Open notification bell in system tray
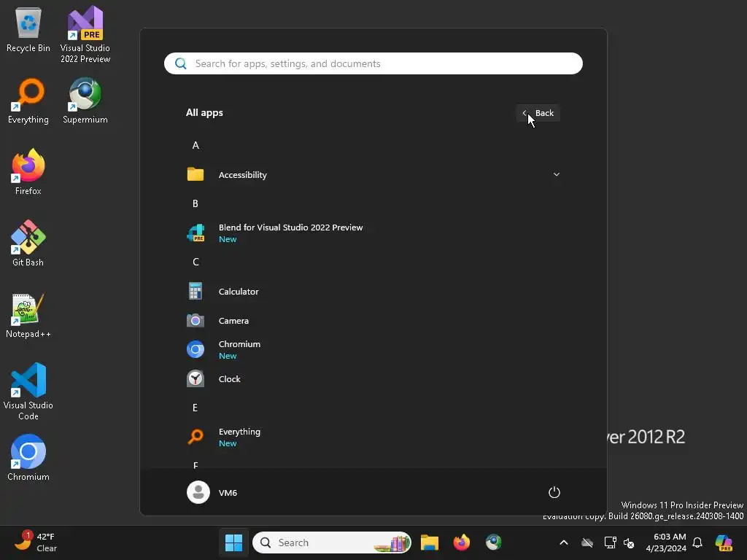 [x=697, y=542]
